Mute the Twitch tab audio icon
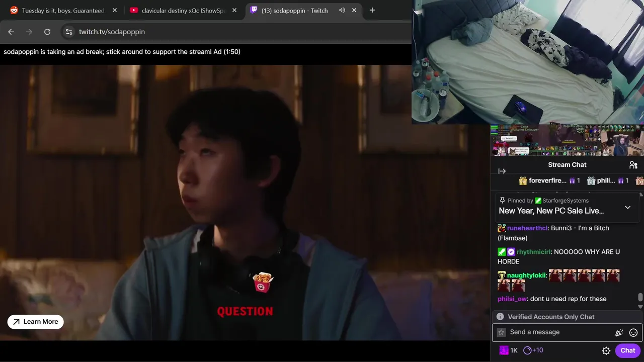Screen dimensions: 644x362 click(x=342, y=10)
